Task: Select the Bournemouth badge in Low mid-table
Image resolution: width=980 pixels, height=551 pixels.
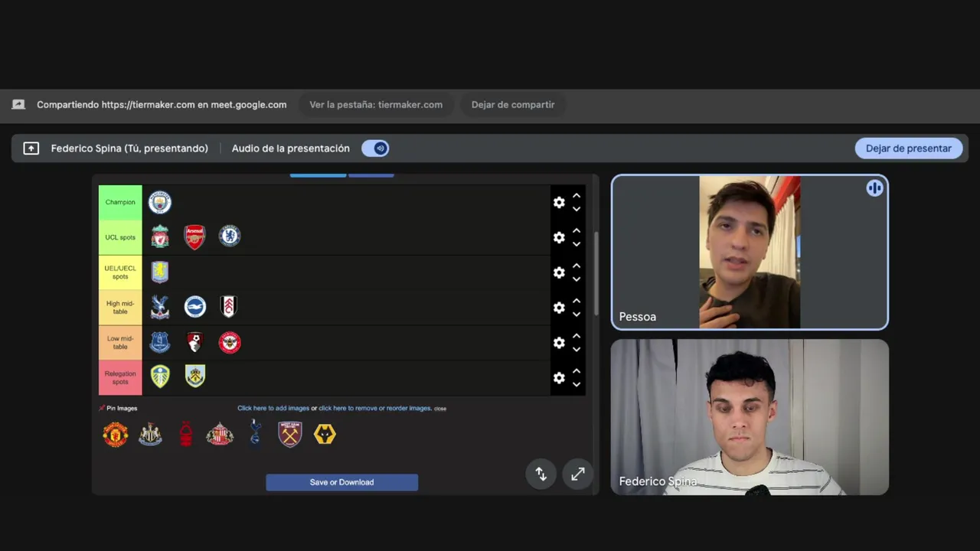Action: click(194, 341)
